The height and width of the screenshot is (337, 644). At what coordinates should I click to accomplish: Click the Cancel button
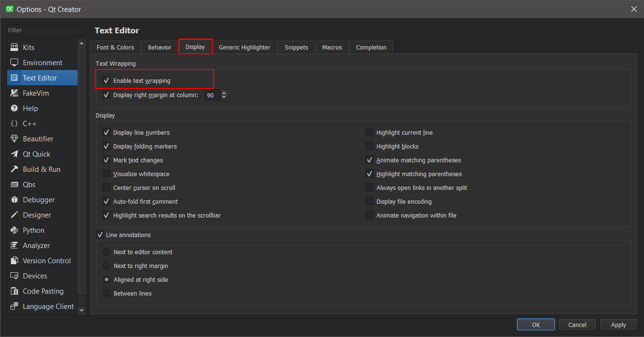(577, 325)
